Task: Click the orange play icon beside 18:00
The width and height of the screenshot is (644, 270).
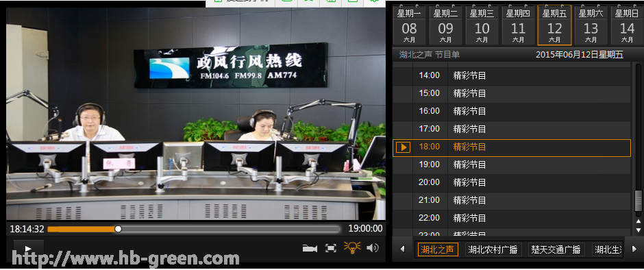Action: 403,147
